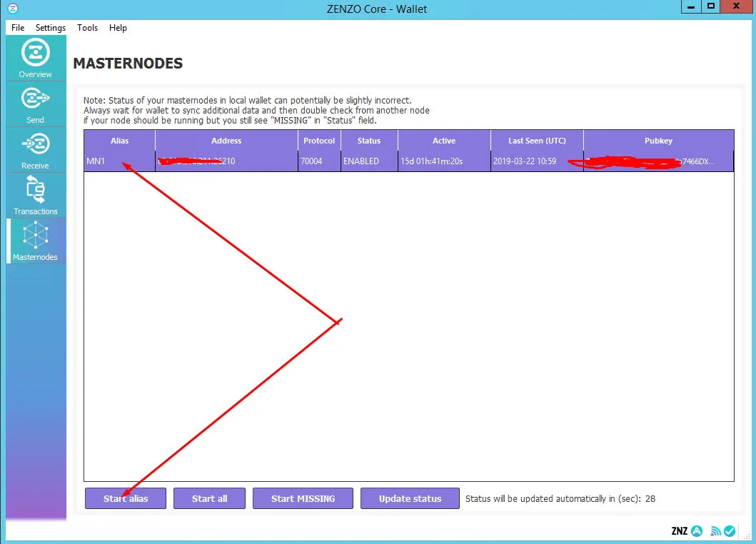756x544 pixels.
Task: Open the Help menu
Action: coord(118,28)
